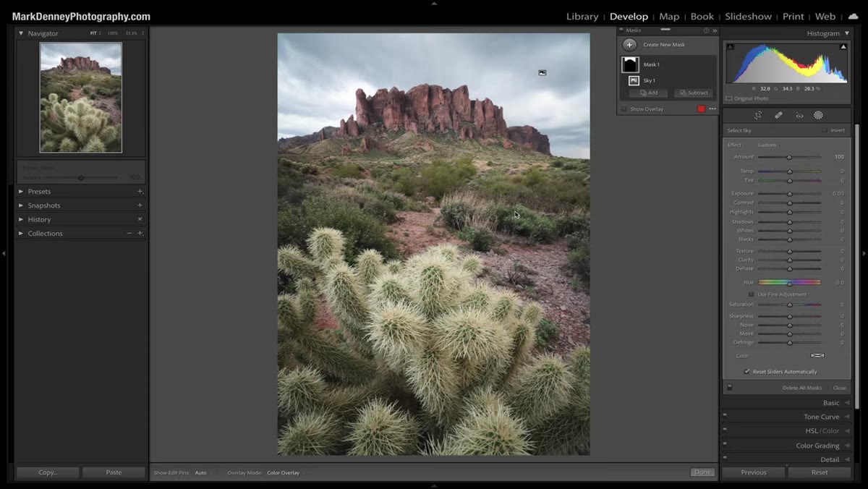Viewport: 868px width, 489px height.
Task: Open the Show Edit Pins Auto dropdown
Action: pos(203,472)
